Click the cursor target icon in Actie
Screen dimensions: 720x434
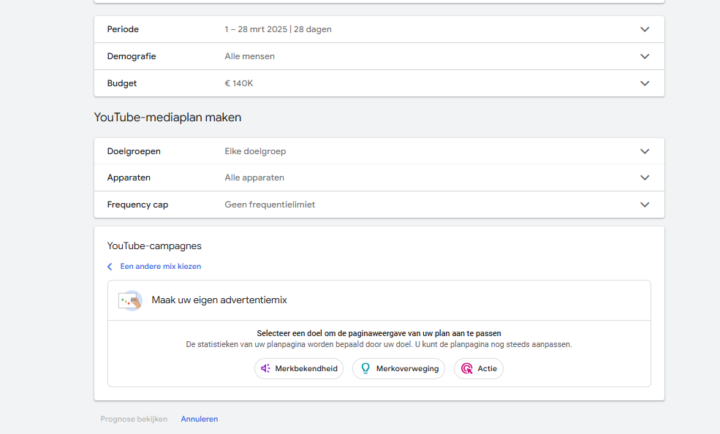[467, 368]
